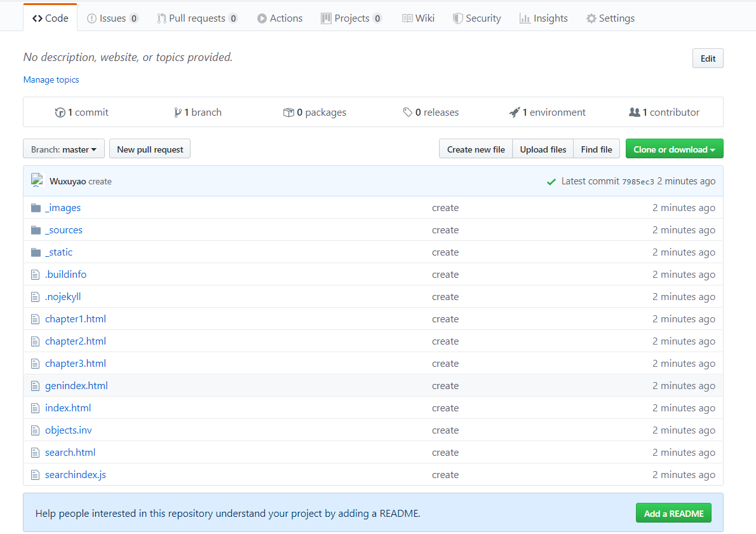The width and height of the screenshot is (756, 534).
Task: Click the package icon beside "0 packages"
Action: click(289, 112)
